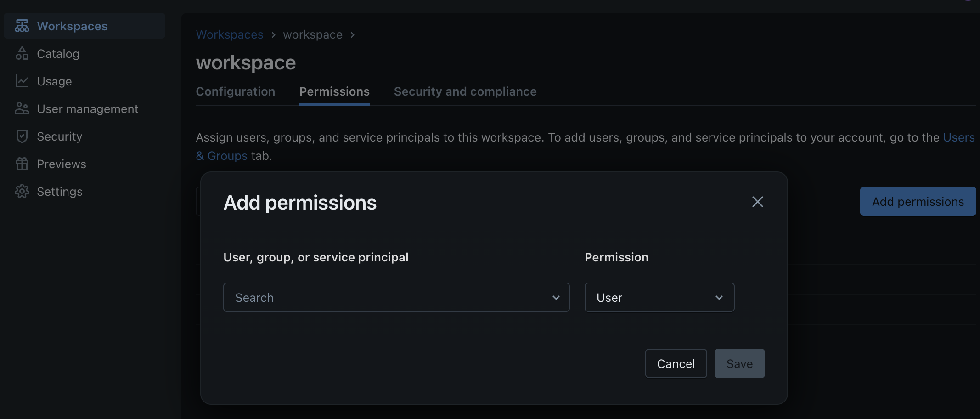The width and height of the screenshot is (980, 419).
Task: Click the Usage chart icon
Action: tap(22, 81)
